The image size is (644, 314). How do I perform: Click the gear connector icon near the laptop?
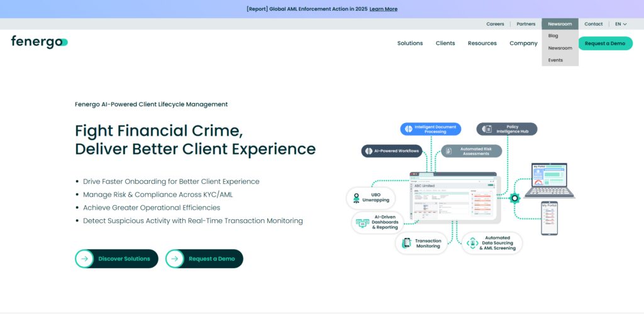(x=514, y=198)
